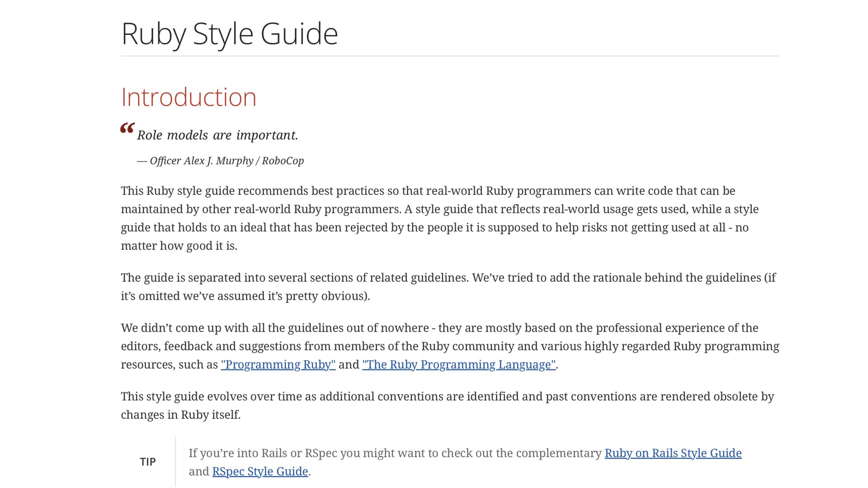Open the "Programming Ruby" link

pos(278,365)
